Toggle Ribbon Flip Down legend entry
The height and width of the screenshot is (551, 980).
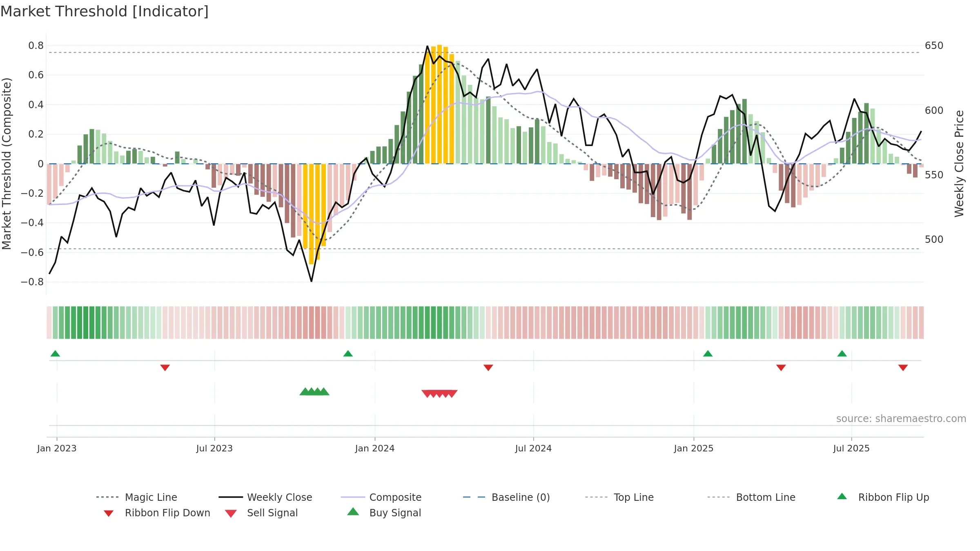click(x=156, y=513)
